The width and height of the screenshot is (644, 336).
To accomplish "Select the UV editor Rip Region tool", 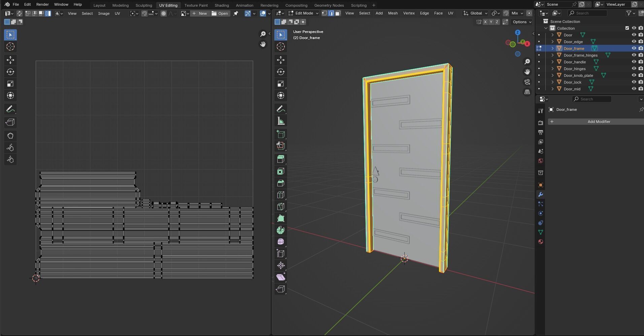I will pos(10,122).
